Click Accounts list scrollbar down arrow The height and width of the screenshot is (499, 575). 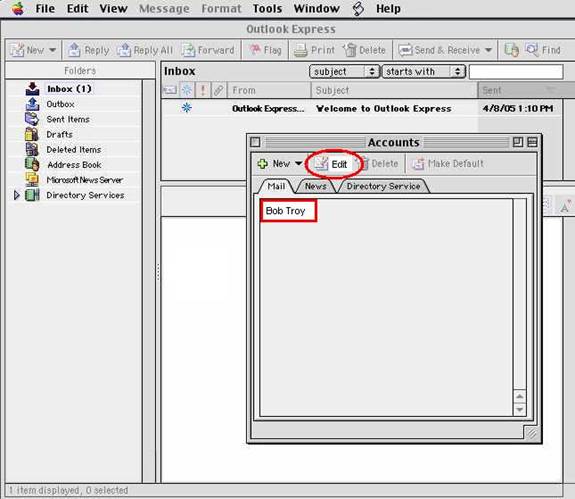(519, 409)
